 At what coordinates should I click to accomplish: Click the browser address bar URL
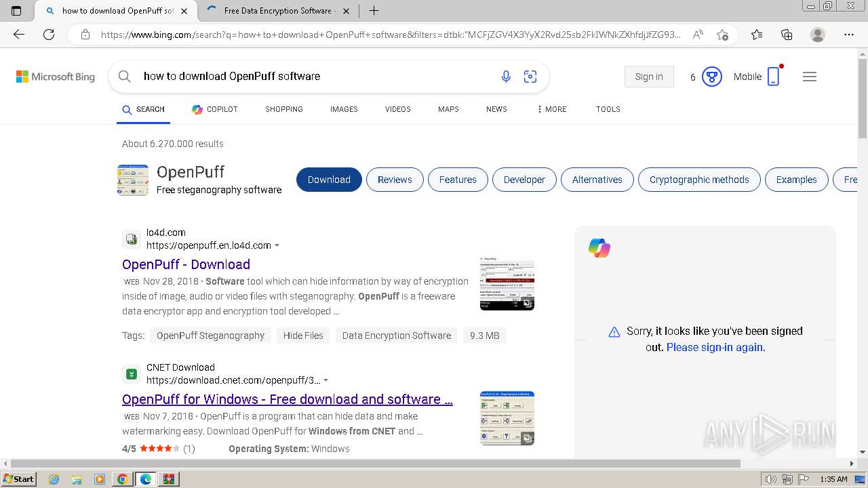(x=391, y=35)
